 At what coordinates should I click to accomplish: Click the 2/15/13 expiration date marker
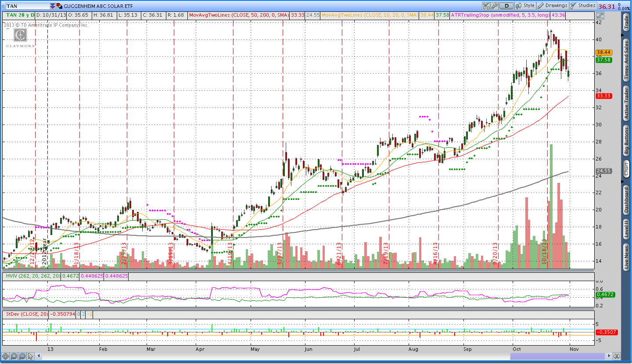(x=124, y=253)
